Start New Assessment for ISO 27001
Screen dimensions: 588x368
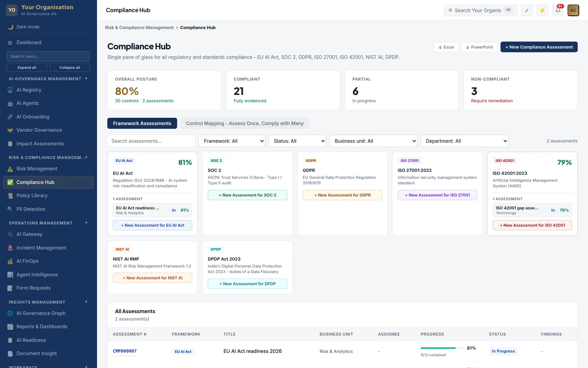[x=437, y=195]
